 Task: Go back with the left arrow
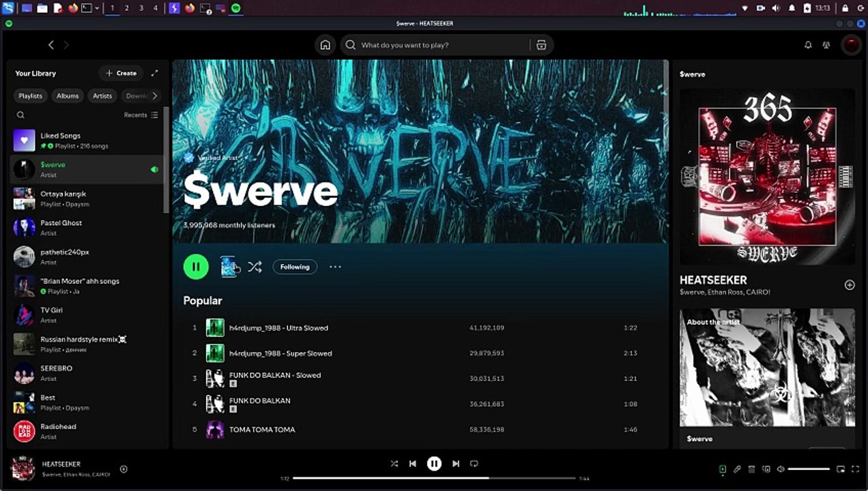51,45
